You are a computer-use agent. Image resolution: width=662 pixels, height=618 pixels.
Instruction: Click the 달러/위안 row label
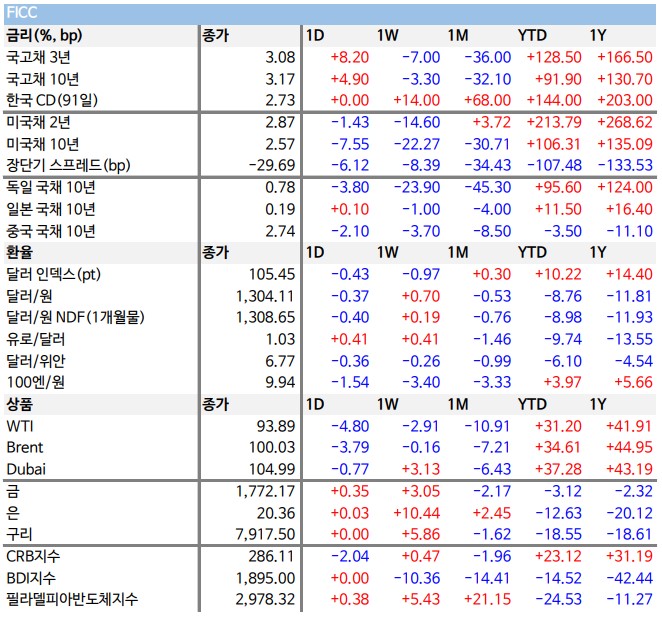[35, 361]
